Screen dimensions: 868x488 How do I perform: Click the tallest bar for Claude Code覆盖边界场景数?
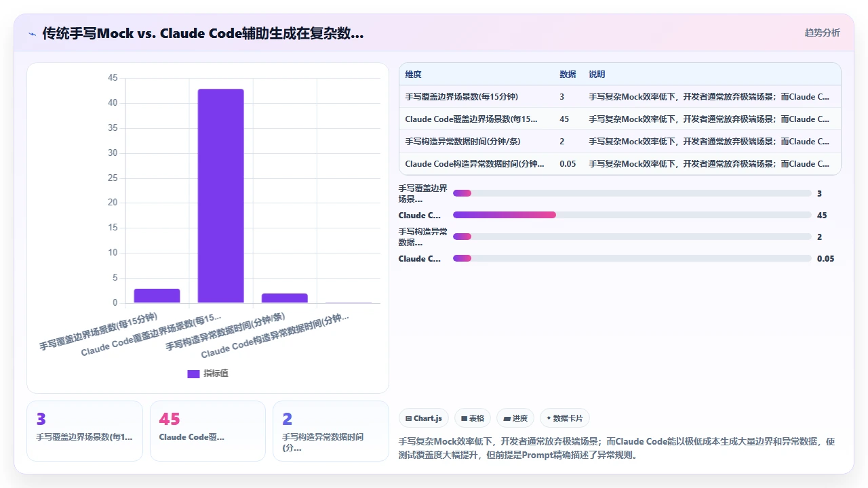tap(221, 196)
